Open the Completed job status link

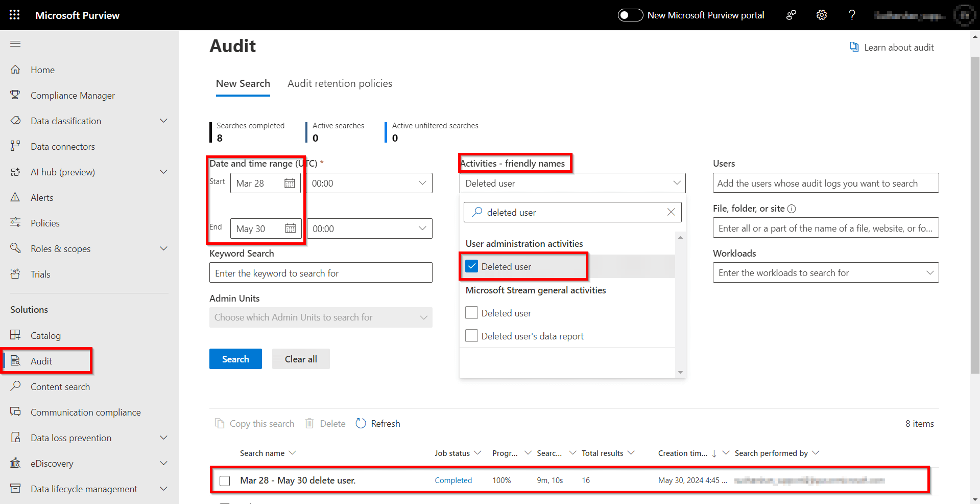point(453,480)
